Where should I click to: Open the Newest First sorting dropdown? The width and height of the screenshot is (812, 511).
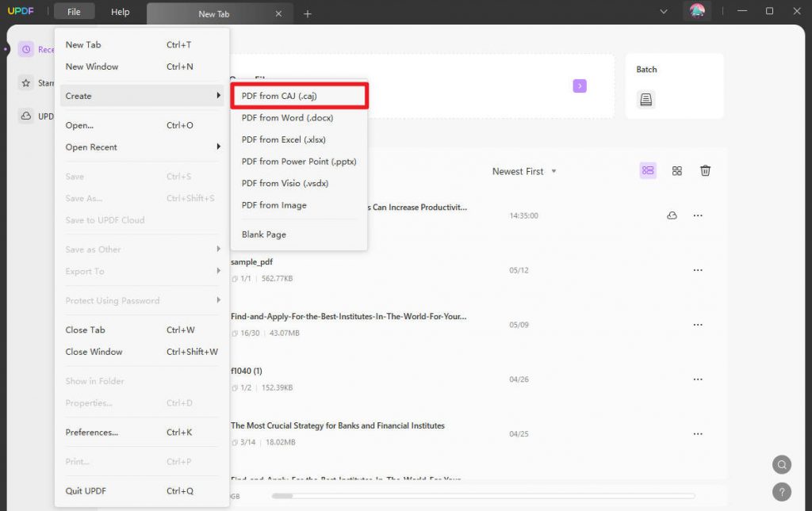point(523,170)
